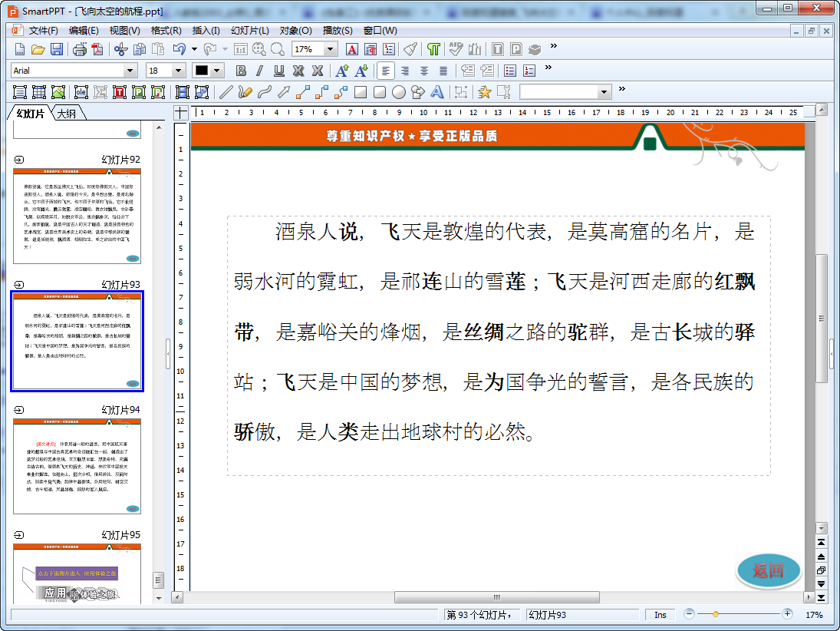
Task: Expand the drawing toolbar overflow chevron
Action: (x=621, y=89)
